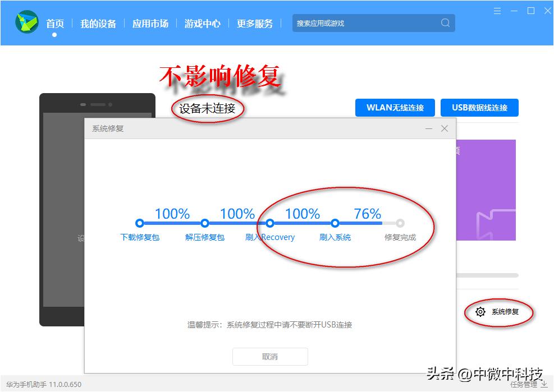Click the WLAN无线连接 button
554x392 pixels.
395,108
